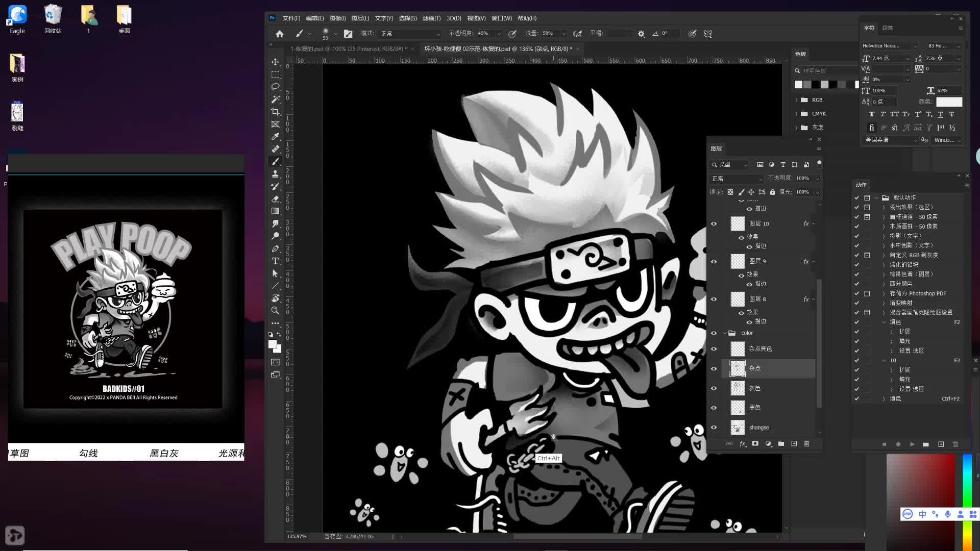The image size is (980, 551).
Task: Select the Eraser tool
Action: click(275, 199)
